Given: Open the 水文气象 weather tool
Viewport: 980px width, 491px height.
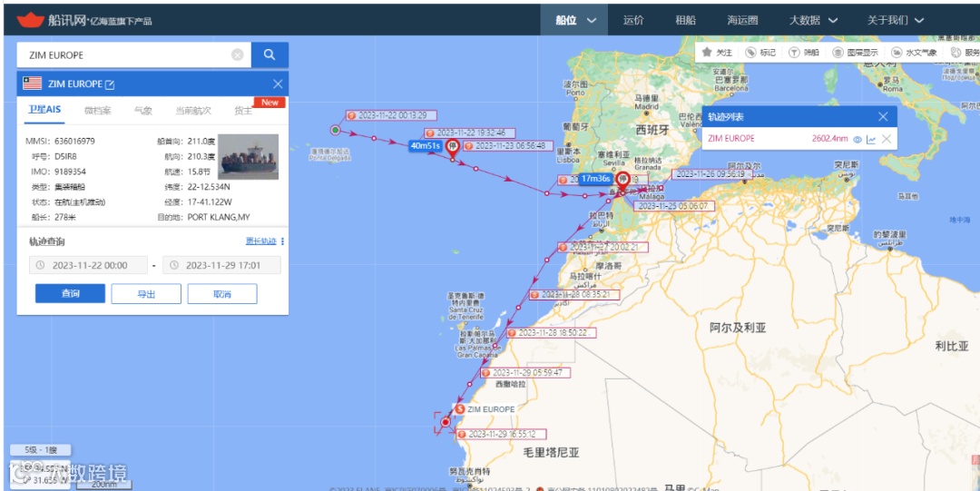Looking at the screenshot, I should tap(914, 53).
